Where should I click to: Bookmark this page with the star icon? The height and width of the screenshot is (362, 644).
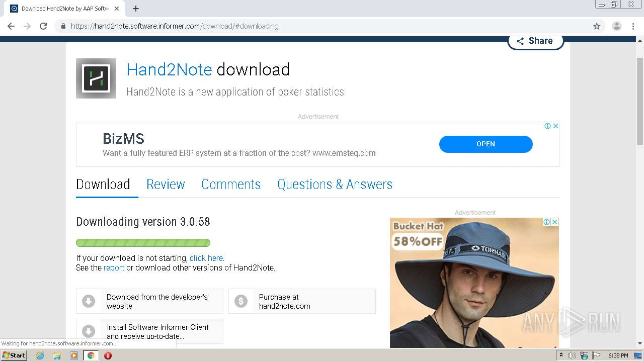pos(597,26)
